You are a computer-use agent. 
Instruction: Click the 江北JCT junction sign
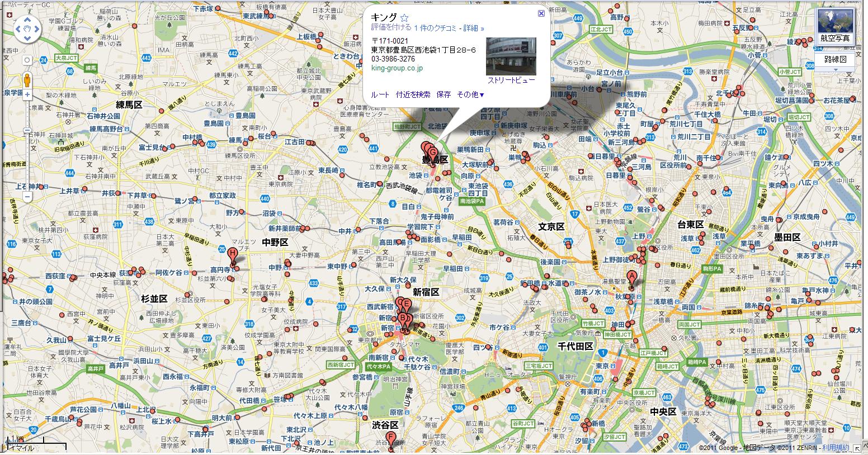point(602,29)
